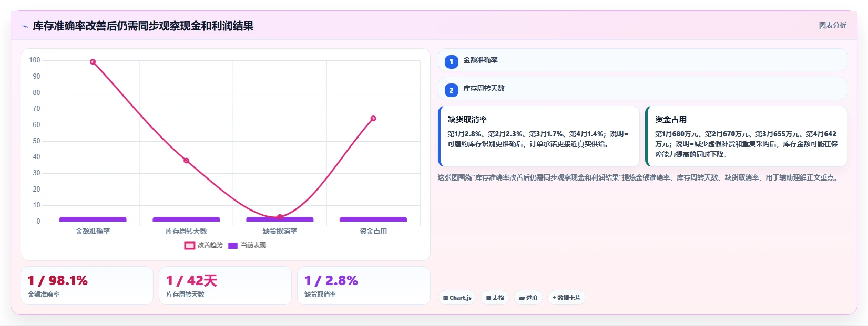Image resolution: width=868 pixels, height=326 pixels.
Task: Click the title icon before 库存准确率改善
Action: pyautogui.click(x=25, y=26)
